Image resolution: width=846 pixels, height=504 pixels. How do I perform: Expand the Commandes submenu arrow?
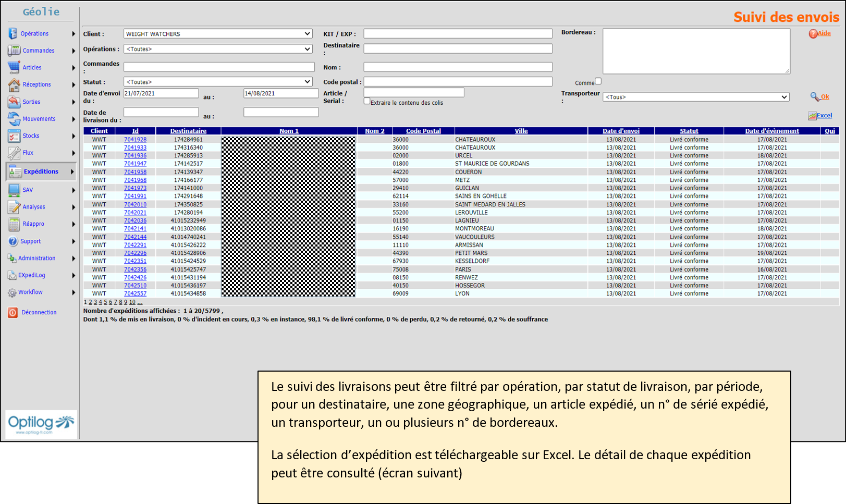[73, 51]
